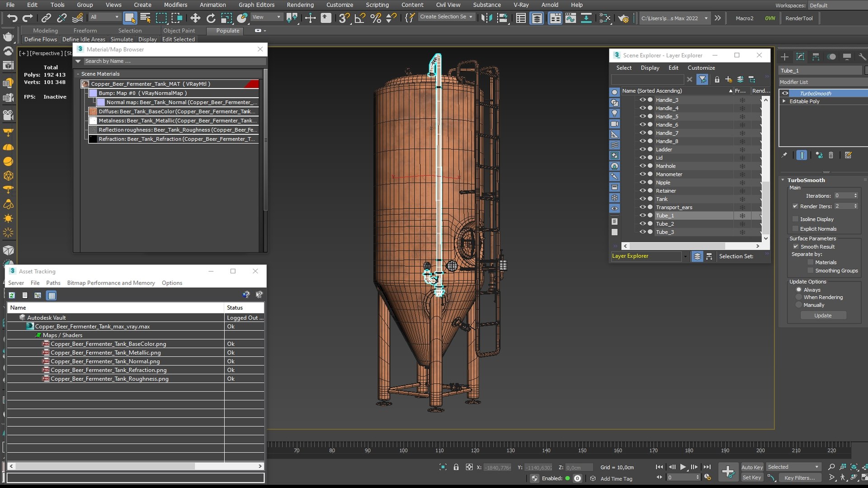Image resolution: width=868 pixels, height=488 pixels.
Task: Toggle visibility eye of Tank object
Action: pos(642,199)
